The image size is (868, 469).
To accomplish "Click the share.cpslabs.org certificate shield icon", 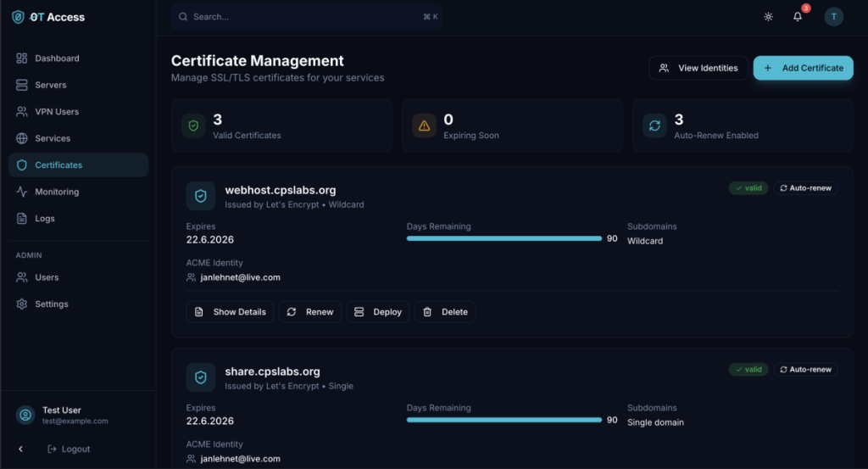I will (x=201, y=377).
